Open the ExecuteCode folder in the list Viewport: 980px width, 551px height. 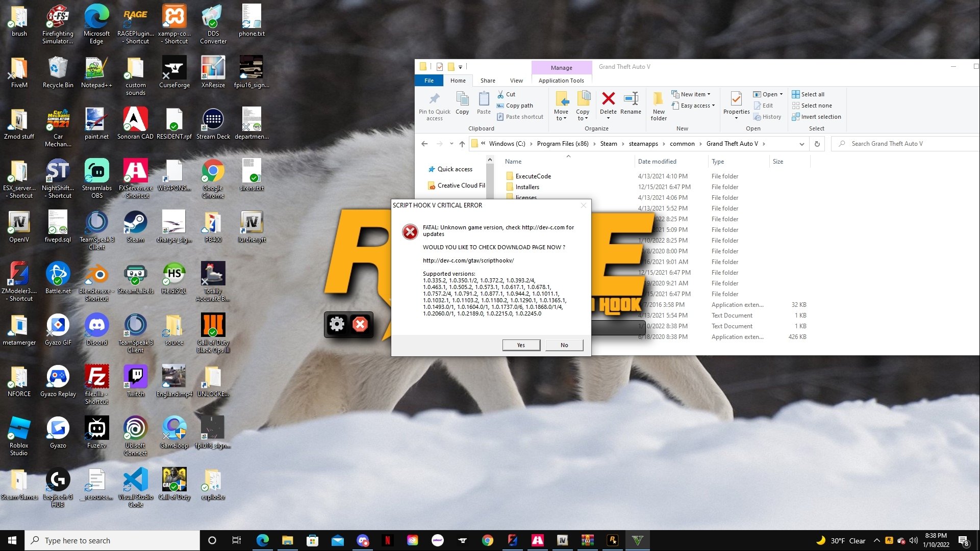coord(533,176)
